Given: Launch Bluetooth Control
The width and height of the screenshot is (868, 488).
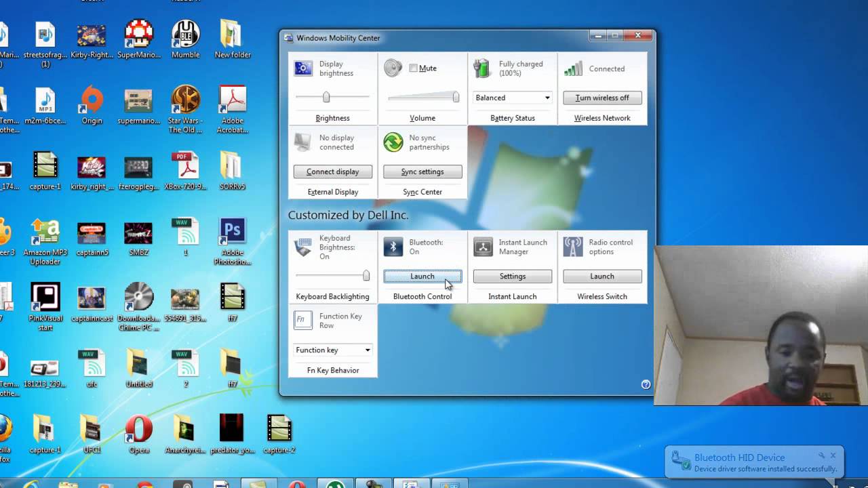Looking at the screenshot, I should click(422, 276).
